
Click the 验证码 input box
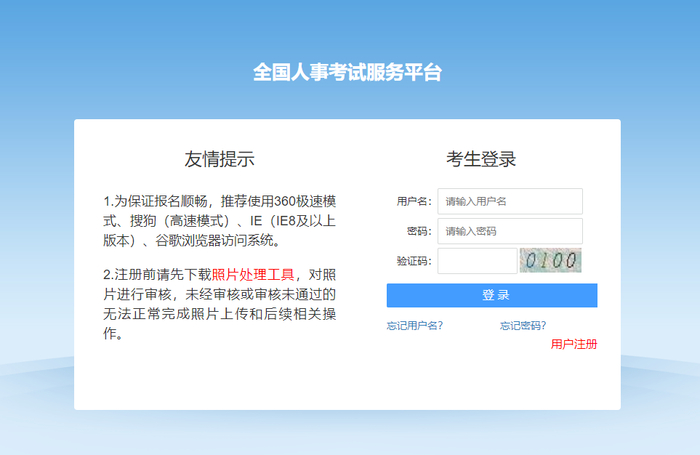click(x=477, y=261)
